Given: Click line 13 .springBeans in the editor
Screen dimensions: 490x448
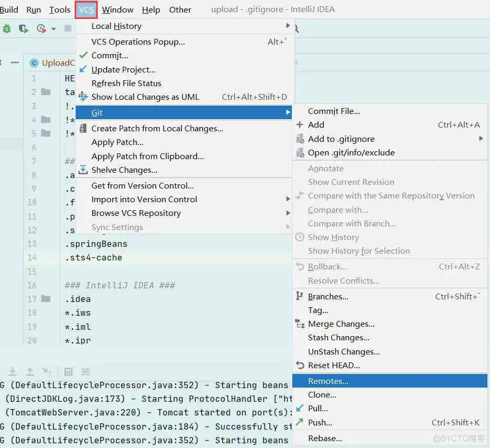Looking at the screenshot, I should pos(96,244).
